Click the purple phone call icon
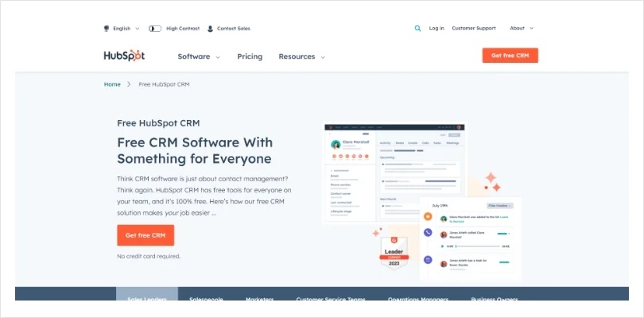Viewport: 644px width, 318px height. 428,233
